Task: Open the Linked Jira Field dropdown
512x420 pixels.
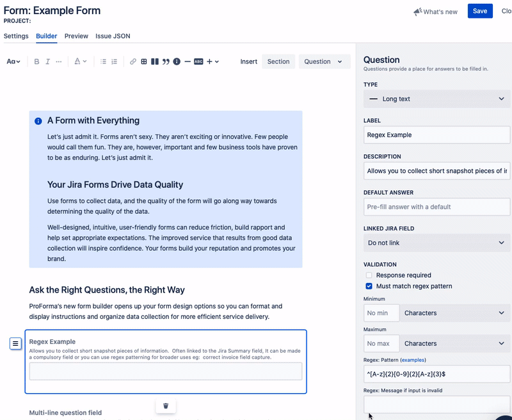Action: [436, 243]
